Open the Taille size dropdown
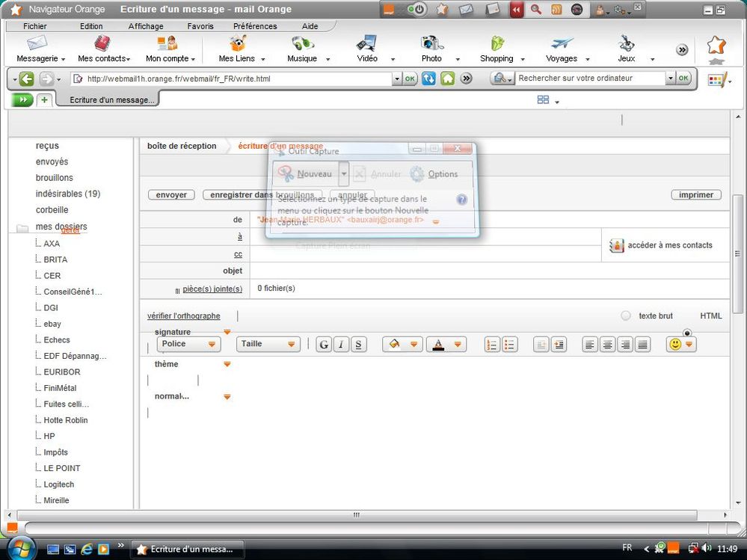Image resolution: width=747 pixels, height=560 pixels. tap(268, 344)
